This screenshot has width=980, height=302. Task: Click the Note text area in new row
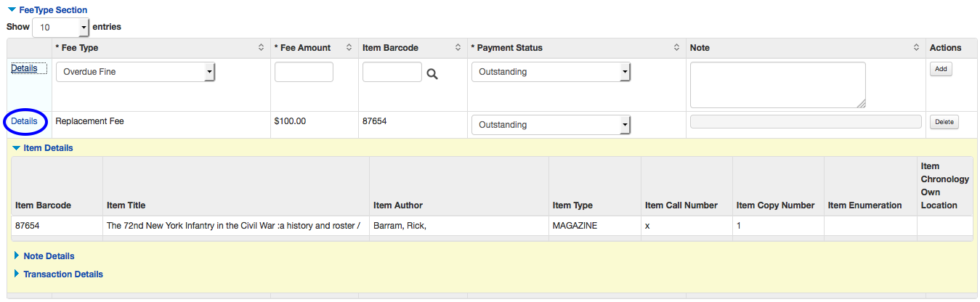click(777, 84)
